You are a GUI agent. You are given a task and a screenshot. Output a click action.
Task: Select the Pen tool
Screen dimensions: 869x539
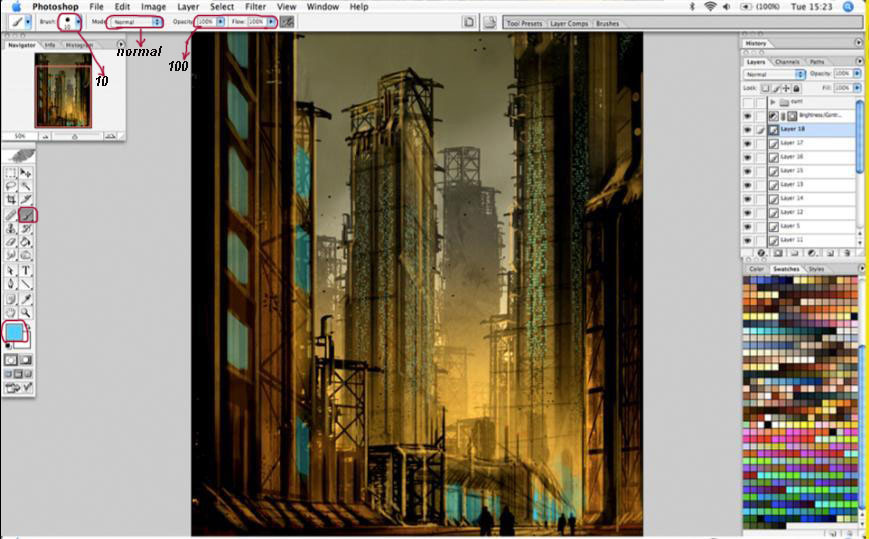coord(11,284)
